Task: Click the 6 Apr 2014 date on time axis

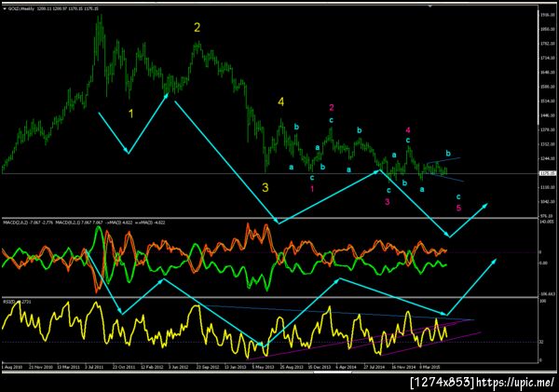Action: click(347, 367)
